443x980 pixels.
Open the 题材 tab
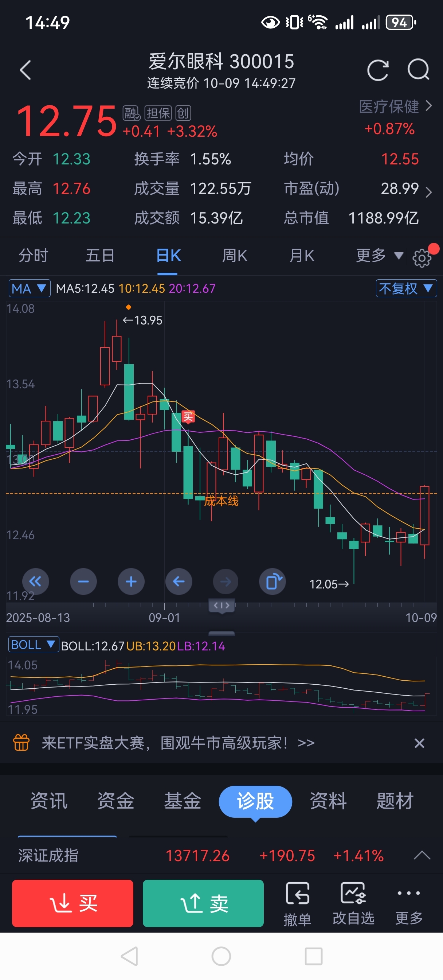395,801
